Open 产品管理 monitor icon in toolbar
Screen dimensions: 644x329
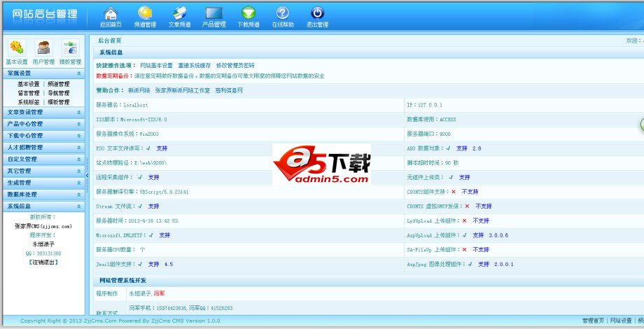214,13
